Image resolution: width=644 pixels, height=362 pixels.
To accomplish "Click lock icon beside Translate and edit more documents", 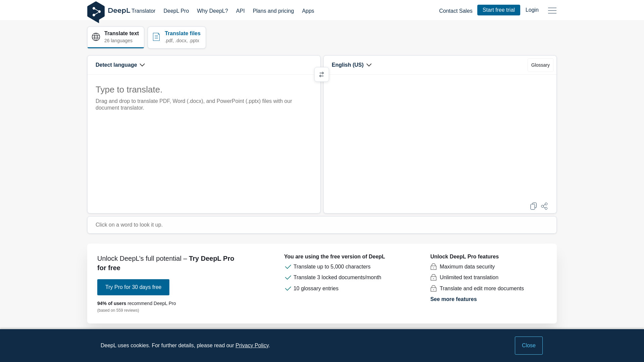I will 433,289.
